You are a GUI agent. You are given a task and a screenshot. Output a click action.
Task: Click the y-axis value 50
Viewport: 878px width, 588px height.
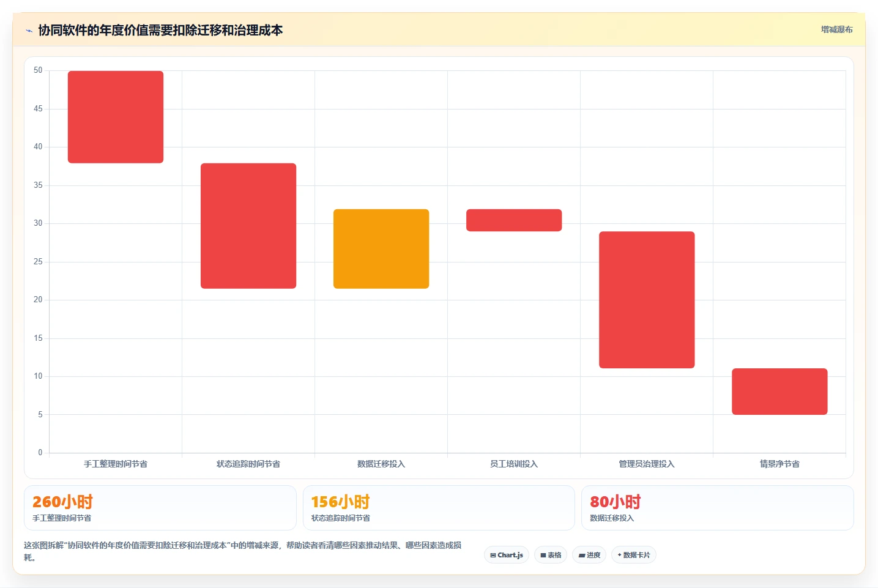(x=38, y=70)
